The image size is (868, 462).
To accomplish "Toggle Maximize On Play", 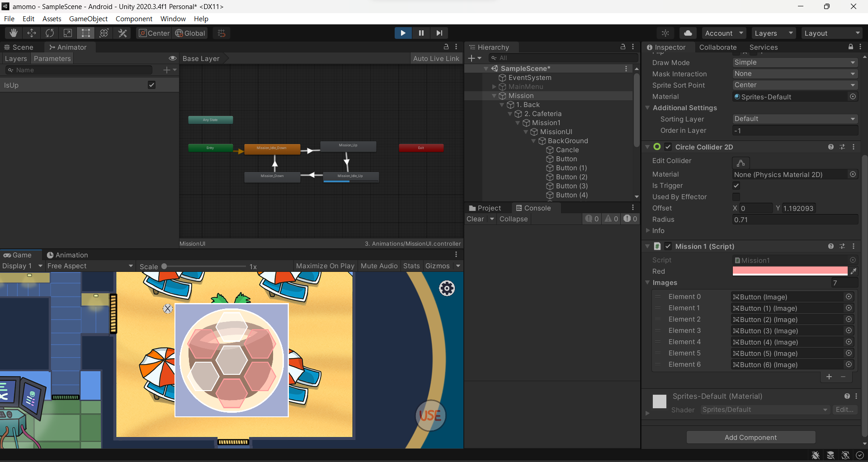I will [325, 266].
